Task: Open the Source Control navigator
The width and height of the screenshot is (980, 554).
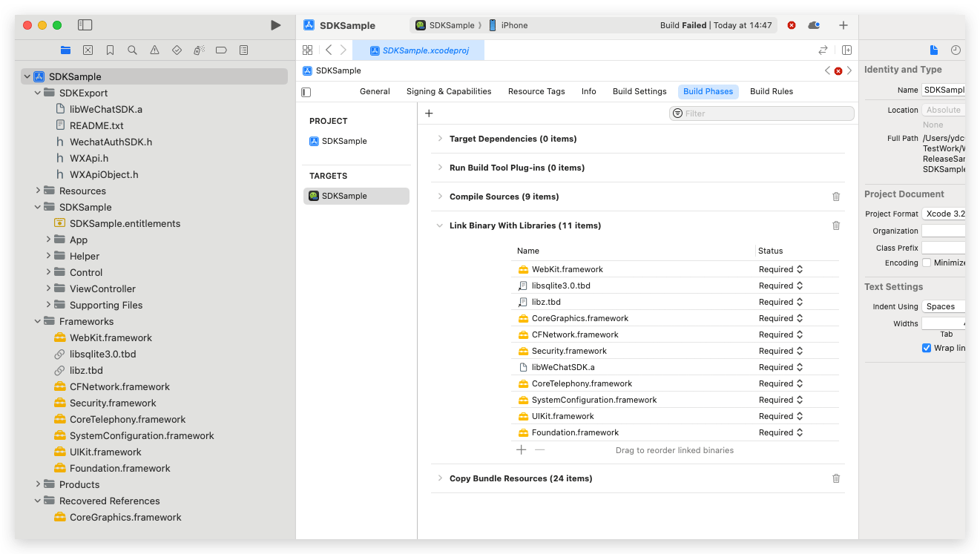Action: tap(88, 50)
